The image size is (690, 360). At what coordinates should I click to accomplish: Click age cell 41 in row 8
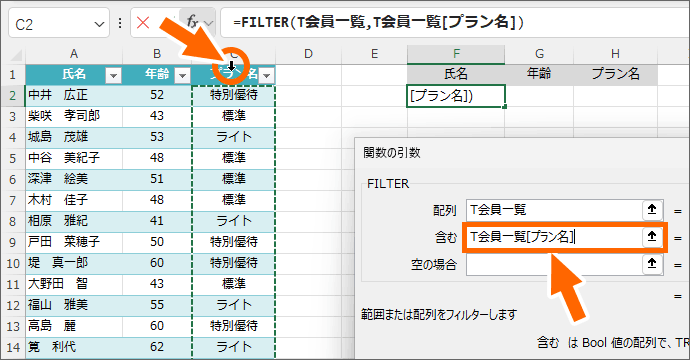click(x=157, y=221)
